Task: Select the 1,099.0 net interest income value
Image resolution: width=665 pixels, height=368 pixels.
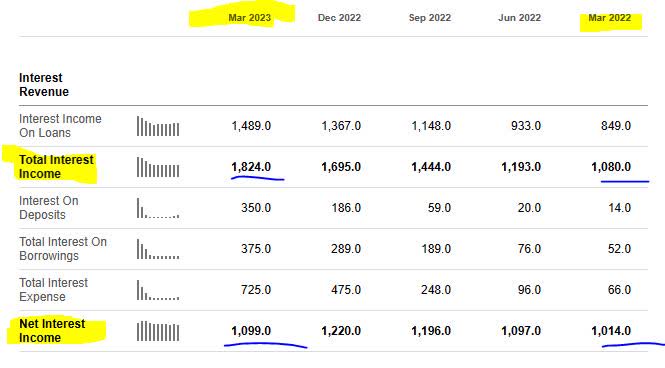Action: [251, 331]
